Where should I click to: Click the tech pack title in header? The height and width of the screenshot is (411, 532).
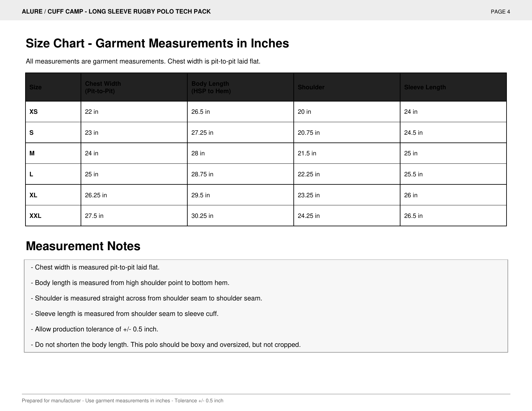click(x=116, y=12)
